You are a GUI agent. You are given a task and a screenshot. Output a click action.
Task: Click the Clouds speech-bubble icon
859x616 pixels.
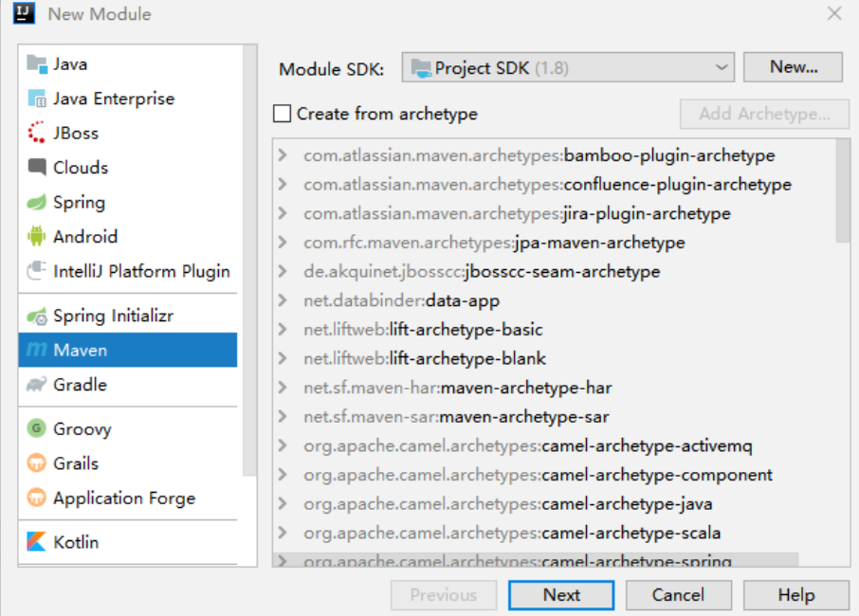(37, 167)
